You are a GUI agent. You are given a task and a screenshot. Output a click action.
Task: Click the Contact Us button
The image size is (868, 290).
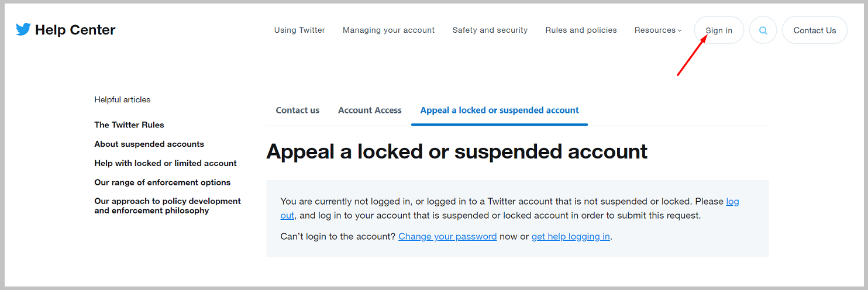pos(815,30)
